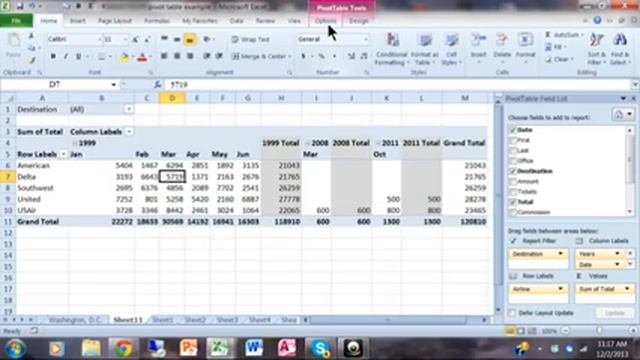Uncheck the Destination field checkbox
Viewport: 640px width, 360px height.
pos(513,171)
